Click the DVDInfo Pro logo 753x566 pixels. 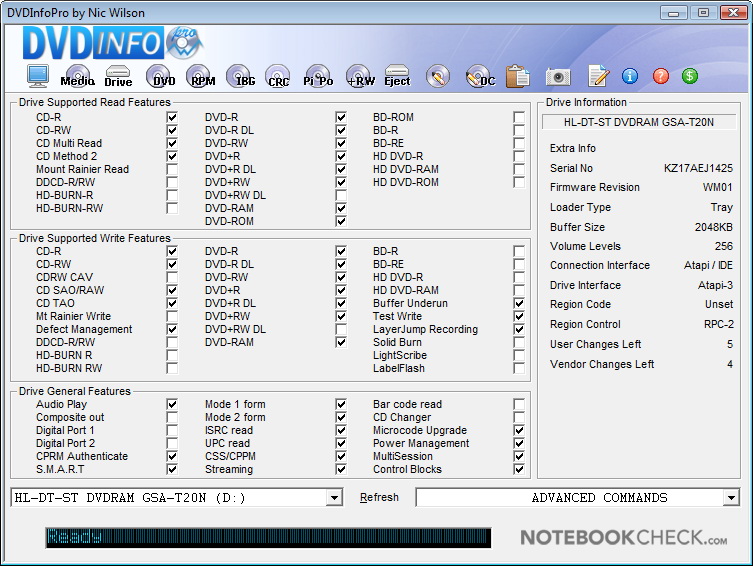pos(113,43)
